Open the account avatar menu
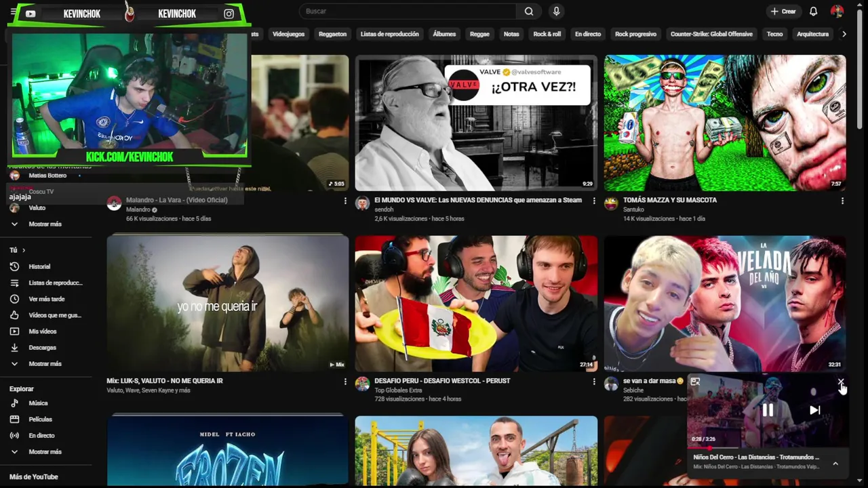Image resolution: width=868 pixels, height=488 pixels. coord(837,12)
